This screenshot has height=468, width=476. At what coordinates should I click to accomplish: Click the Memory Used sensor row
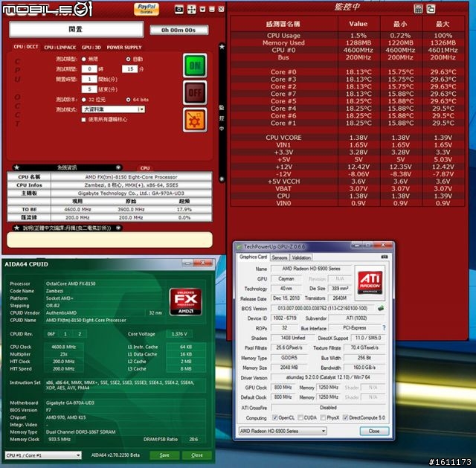(x=347, y=43)
